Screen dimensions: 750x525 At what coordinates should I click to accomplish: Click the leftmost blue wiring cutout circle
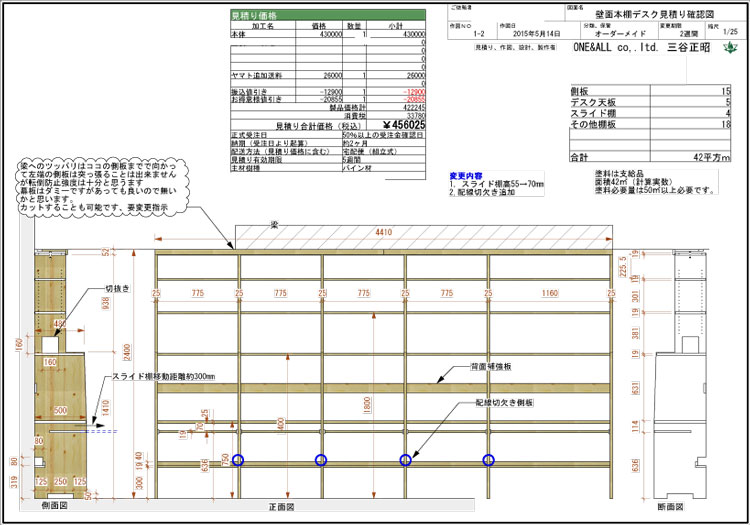[238, 460]
